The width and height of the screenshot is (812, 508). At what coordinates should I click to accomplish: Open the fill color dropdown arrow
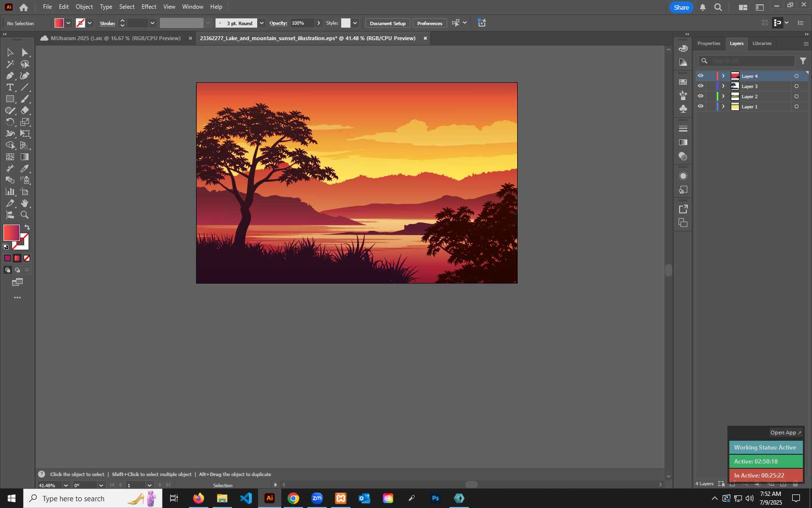click(69, 23)
